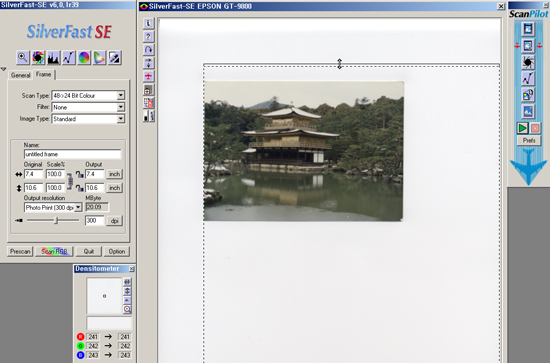Start ScanPilot with the green play button
This screenshot has height=363, width=550.
[522, 128]
